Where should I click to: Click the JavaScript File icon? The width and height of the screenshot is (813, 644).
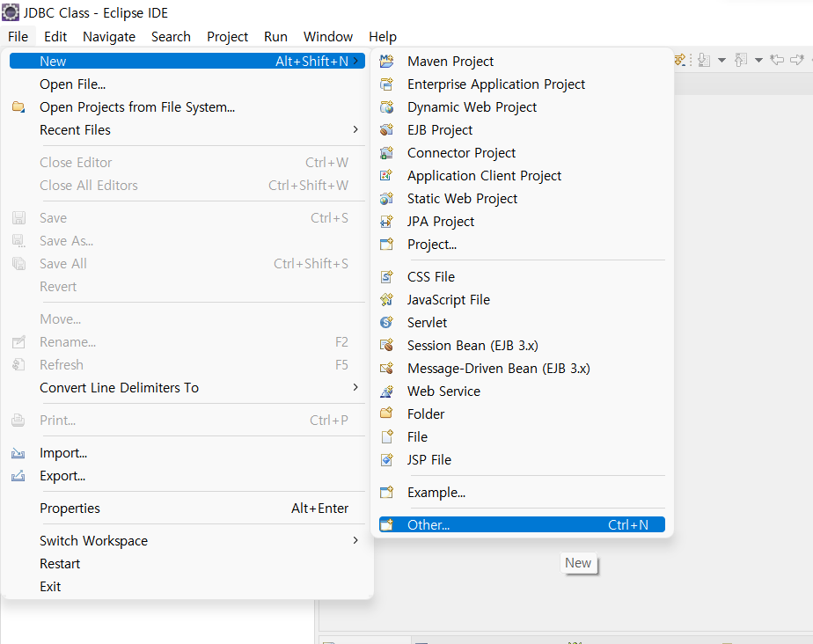386,300
